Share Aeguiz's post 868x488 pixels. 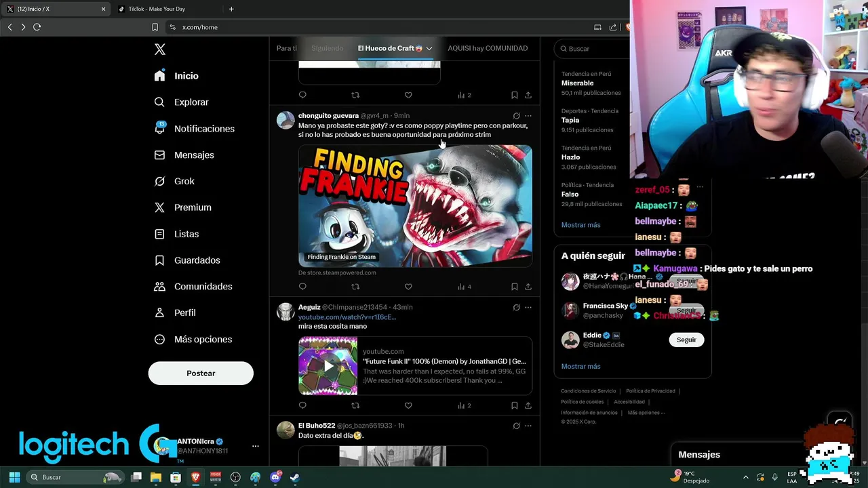tap(528, 405)
